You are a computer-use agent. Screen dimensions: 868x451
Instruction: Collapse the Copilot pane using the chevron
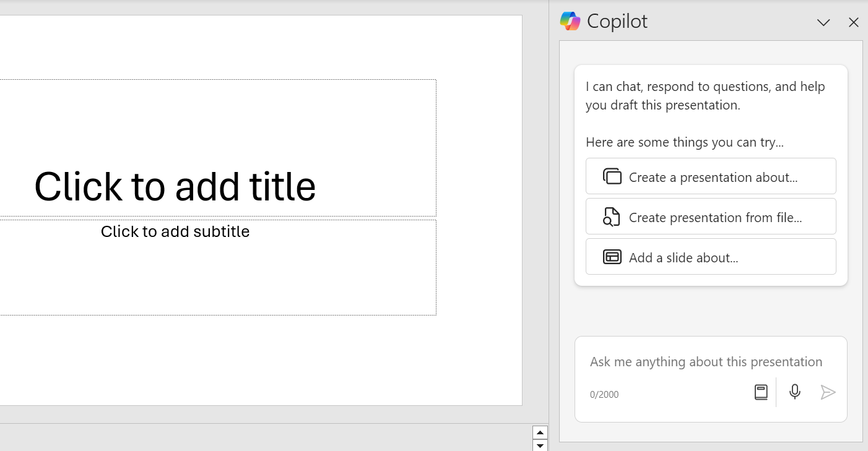[823, 22]
